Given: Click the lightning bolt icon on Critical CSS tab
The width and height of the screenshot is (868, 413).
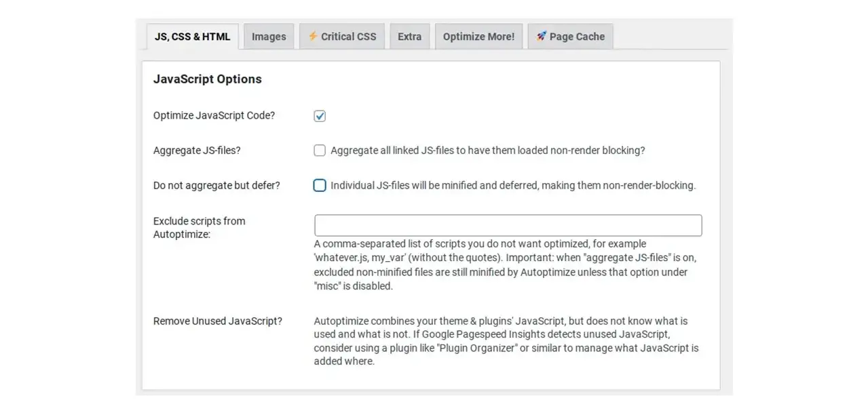Looking at the screenshot, I should 313,37.
